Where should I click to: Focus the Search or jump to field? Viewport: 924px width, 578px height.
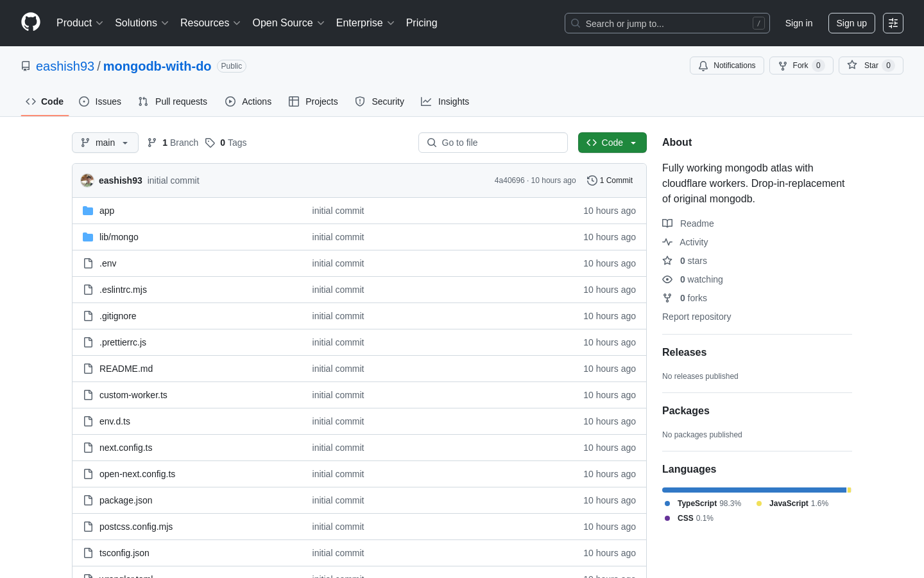tap(667, 23)
